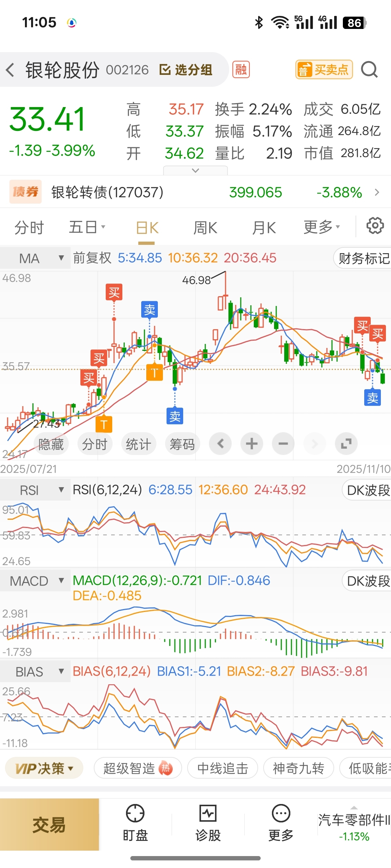The width and height of the screenshot is (391, 868).
Task: Tap the 融 margin trading badge
Action: 241,69
